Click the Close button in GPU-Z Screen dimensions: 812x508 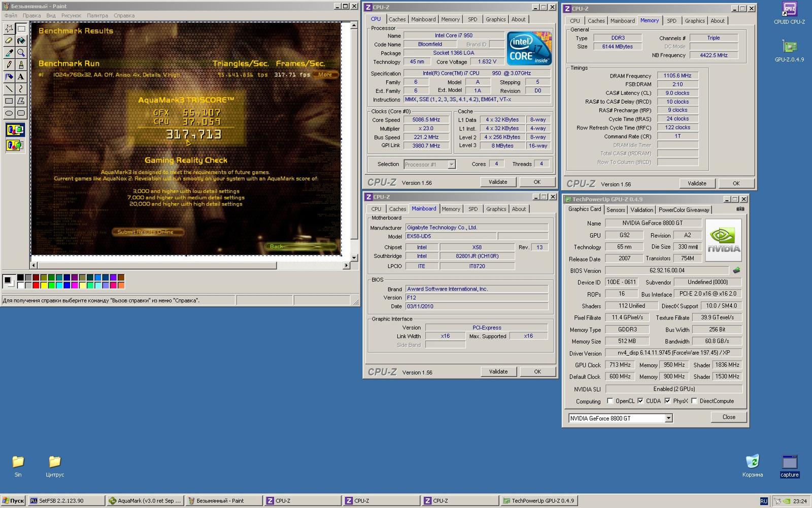[x=729, y=417]
